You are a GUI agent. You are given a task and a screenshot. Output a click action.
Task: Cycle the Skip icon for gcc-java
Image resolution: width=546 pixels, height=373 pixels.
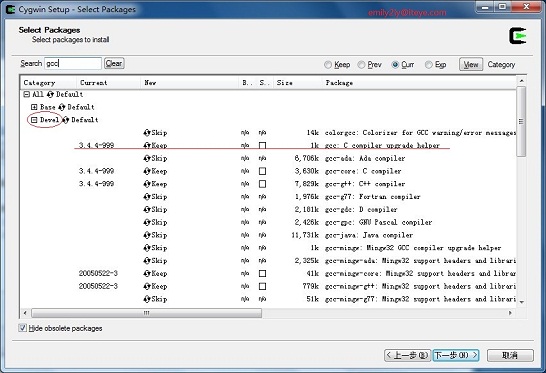[x=147, y=235]
